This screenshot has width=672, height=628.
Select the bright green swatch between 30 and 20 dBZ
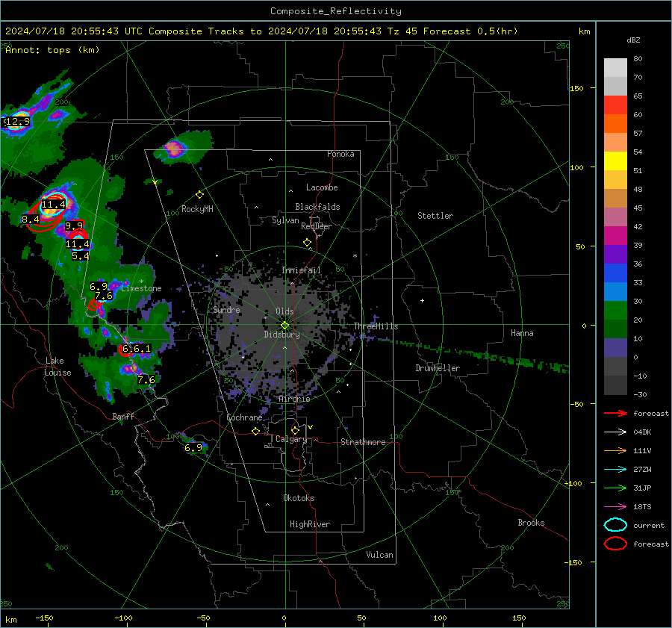(615, 311)
